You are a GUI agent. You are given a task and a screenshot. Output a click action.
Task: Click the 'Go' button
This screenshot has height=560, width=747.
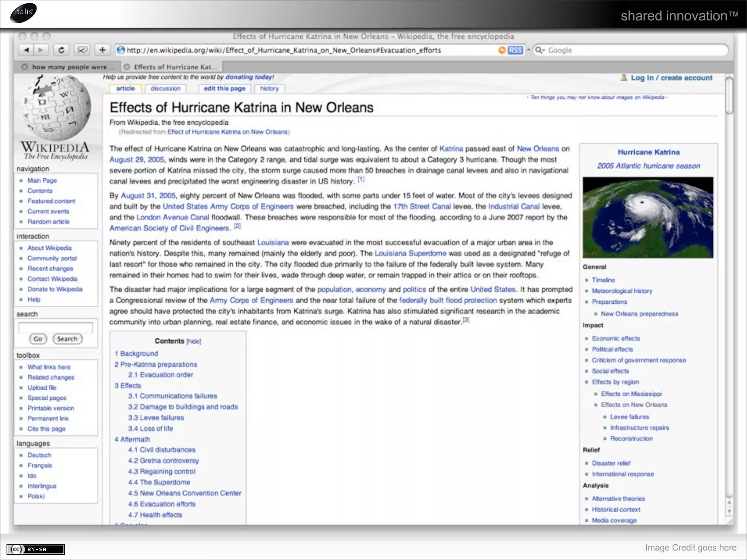point(38,339)
